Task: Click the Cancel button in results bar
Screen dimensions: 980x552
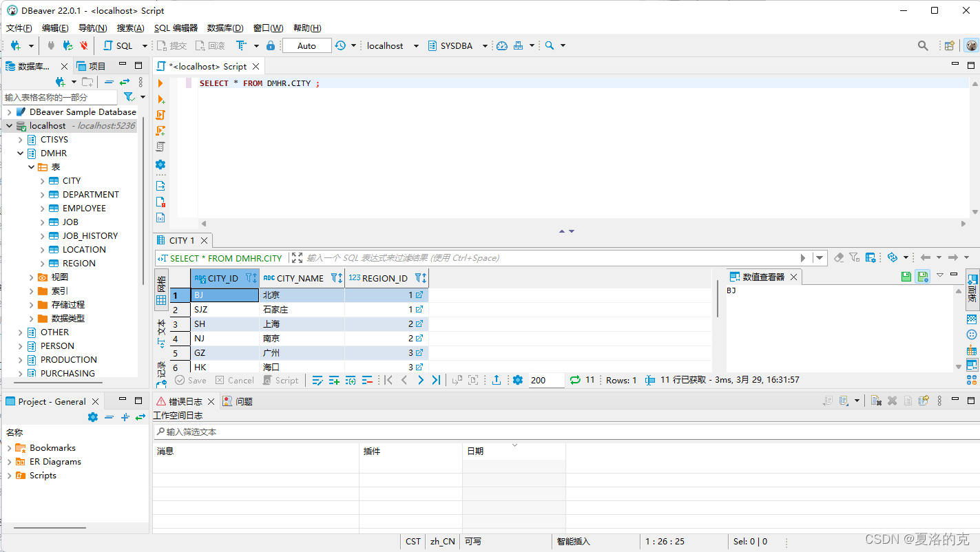Action: pos(235,380)
